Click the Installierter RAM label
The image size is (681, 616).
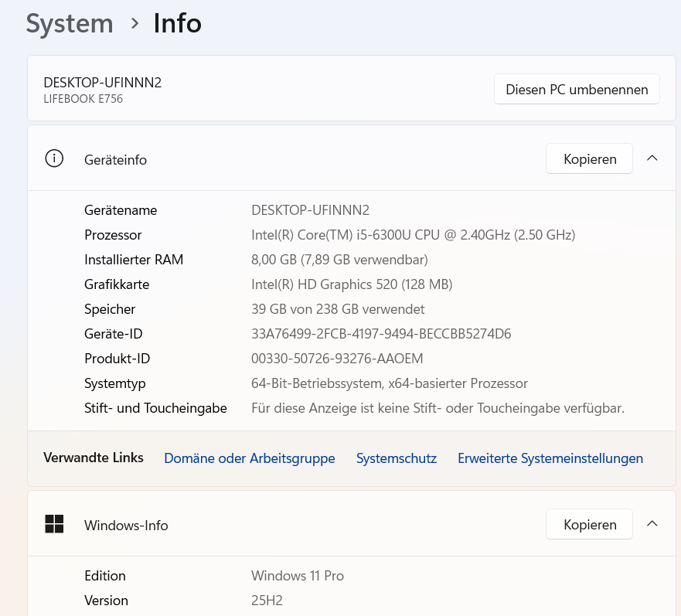point(134,260)
